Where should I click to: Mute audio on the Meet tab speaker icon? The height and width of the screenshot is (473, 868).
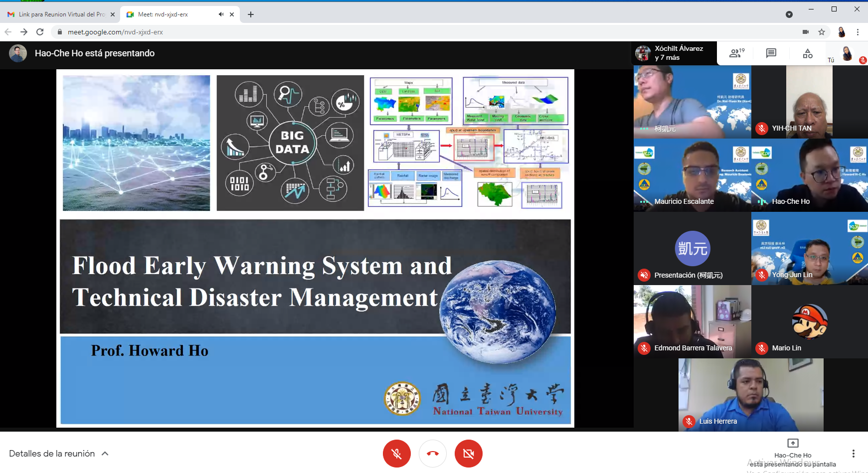221,14
